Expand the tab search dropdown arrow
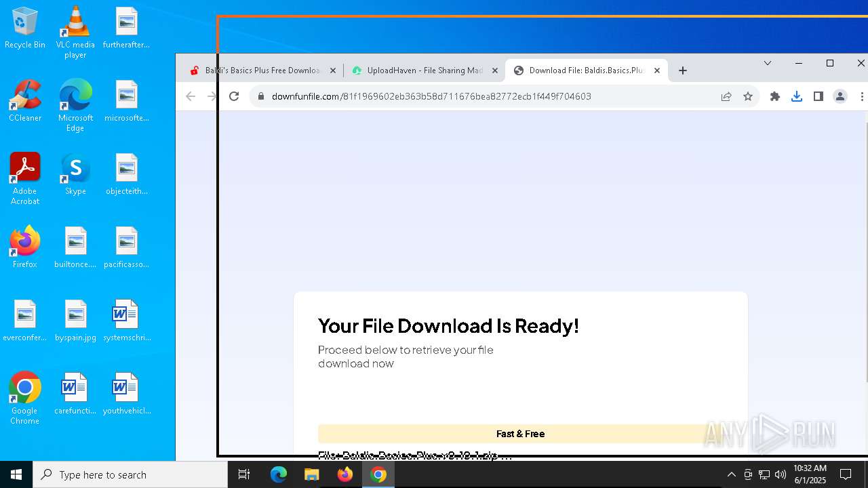The height and width of the screenshot is (488, 868). pos(768,63)
